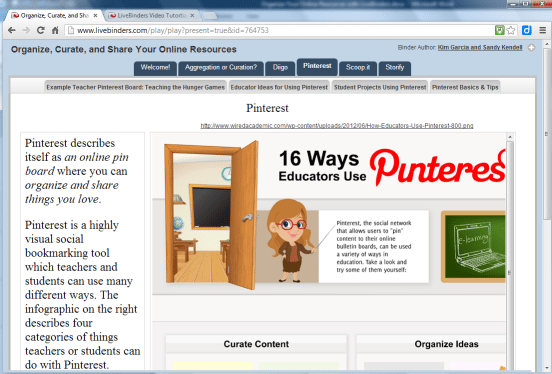Go to the browser home icon
This screenshot has height=374, width=552.
click(55, 30)
